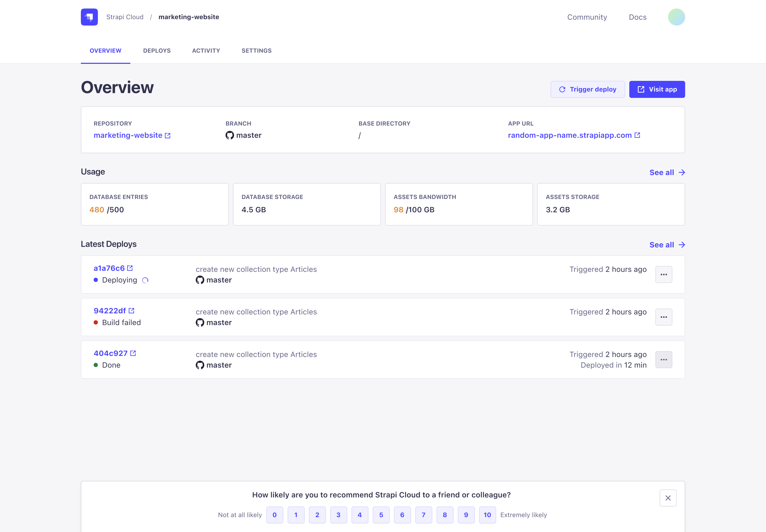Click the three-dot menu on a1a76c6 deploy
The width and height of the screenshot is (766, 532).
coord(664,275)
